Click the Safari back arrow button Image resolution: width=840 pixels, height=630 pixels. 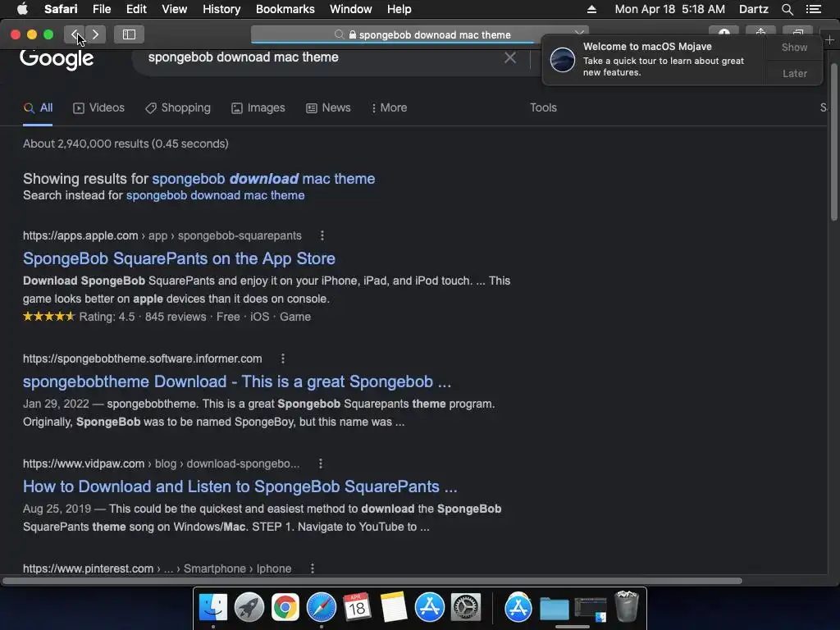point(75,34)
